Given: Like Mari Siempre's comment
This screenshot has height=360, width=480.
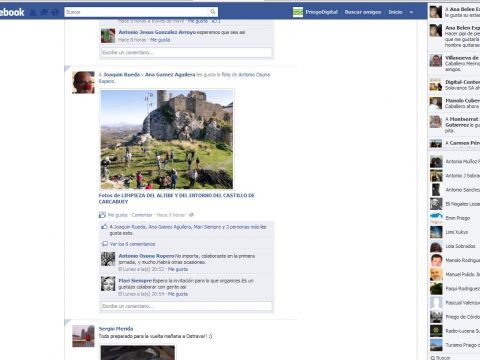Looking at the screenshot, I should (x=178, y=294).
